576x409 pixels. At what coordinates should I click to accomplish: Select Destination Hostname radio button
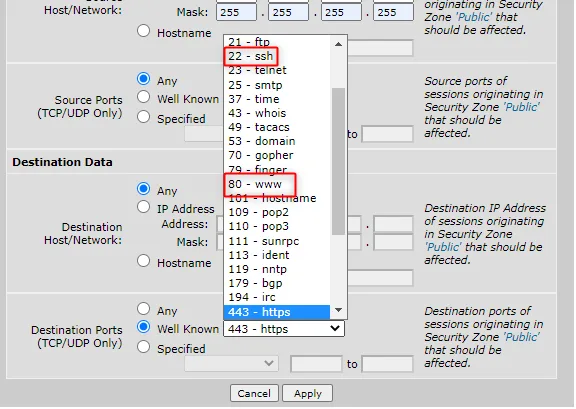tap(143, 261)
